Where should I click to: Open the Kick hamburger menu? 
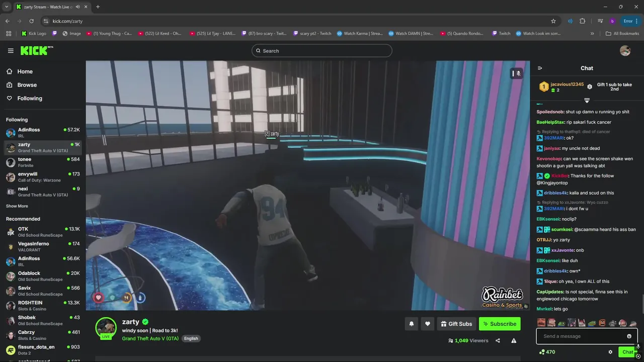click(11, 51)
